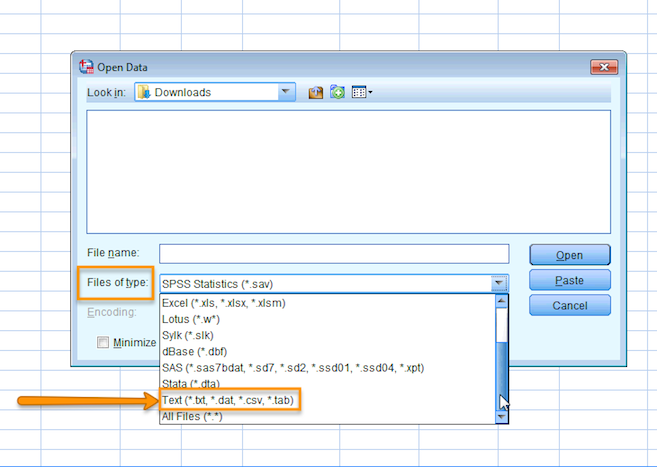Select Stata (*.dta) file type
The image size is (657, 467).
pyautogui.click(x=327, y=383)
